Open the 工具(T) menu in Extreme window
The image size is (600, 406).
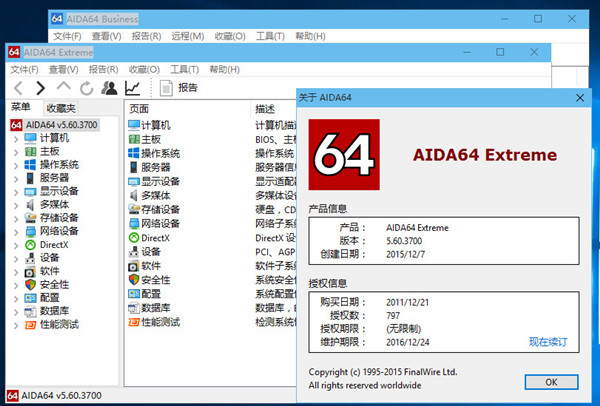[185, 70]
